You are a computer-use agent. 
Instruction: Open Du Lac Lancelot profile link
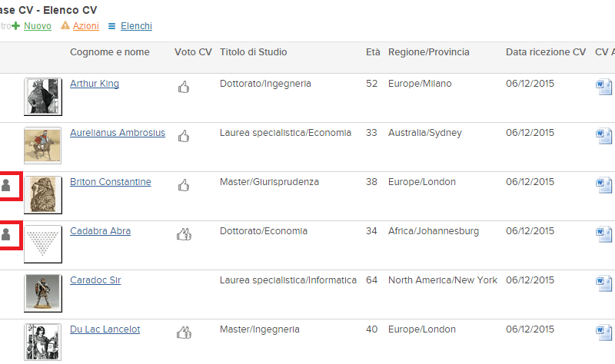coord(105,329)
